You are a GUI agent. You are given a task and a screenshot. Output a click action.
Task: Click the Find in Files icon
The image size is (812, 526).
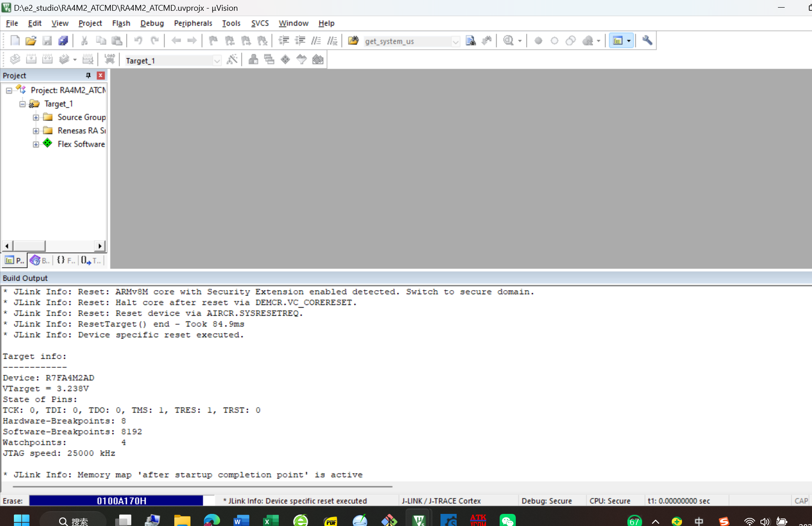point(353,41)
